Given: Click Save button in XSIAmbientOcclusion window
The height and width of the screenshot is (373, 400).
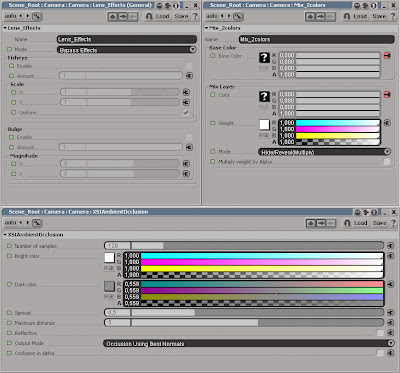Looking at the screenshot, I should (379, 223).
